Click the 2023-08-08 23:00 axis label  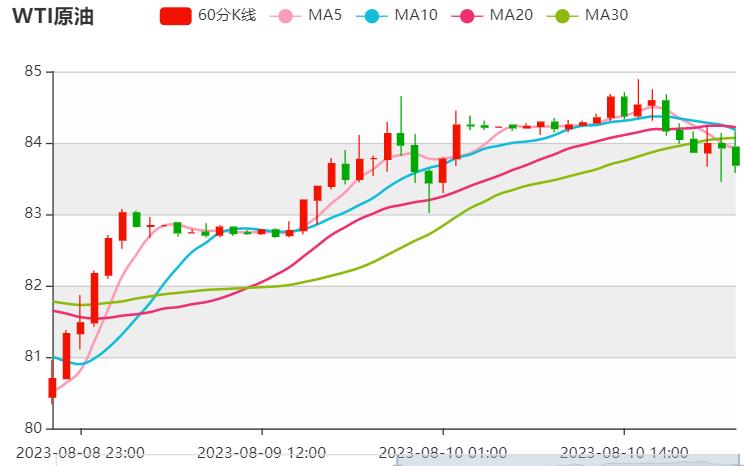point(80,452)
